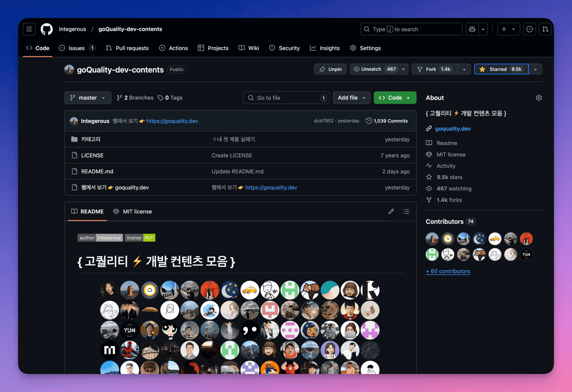Click the README.md file icon
572x392 pixels.
(x=74, y=171)
